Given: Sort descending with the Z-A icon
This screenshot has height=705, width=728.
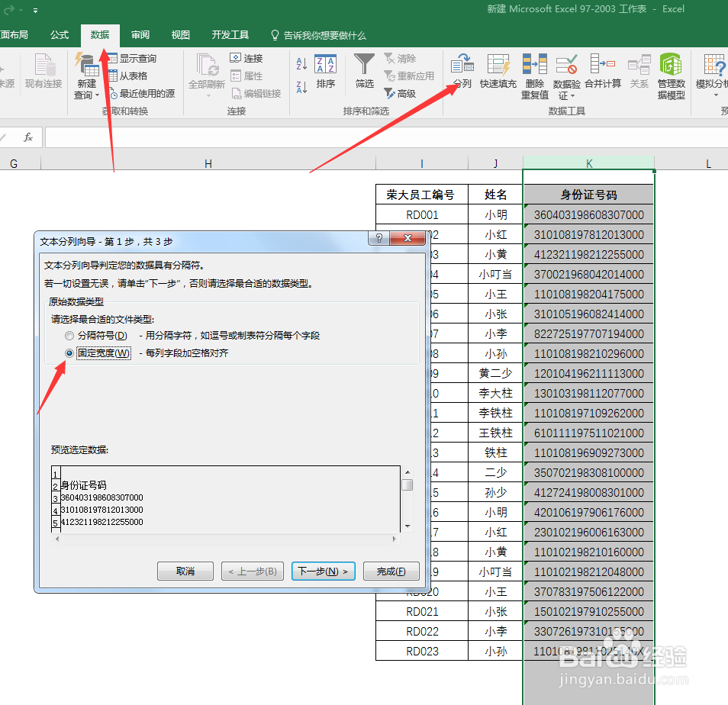Looking at the screenshot, I should click(x=301, y=87).
